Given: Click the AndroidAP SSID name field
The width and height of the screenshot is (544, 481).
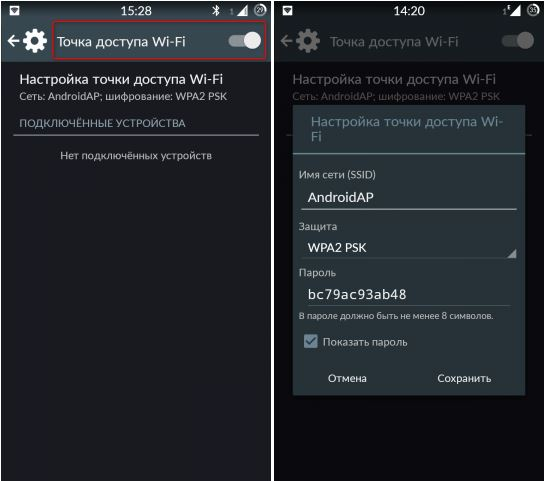Looking at the screenshot, I should pos(409,198).
